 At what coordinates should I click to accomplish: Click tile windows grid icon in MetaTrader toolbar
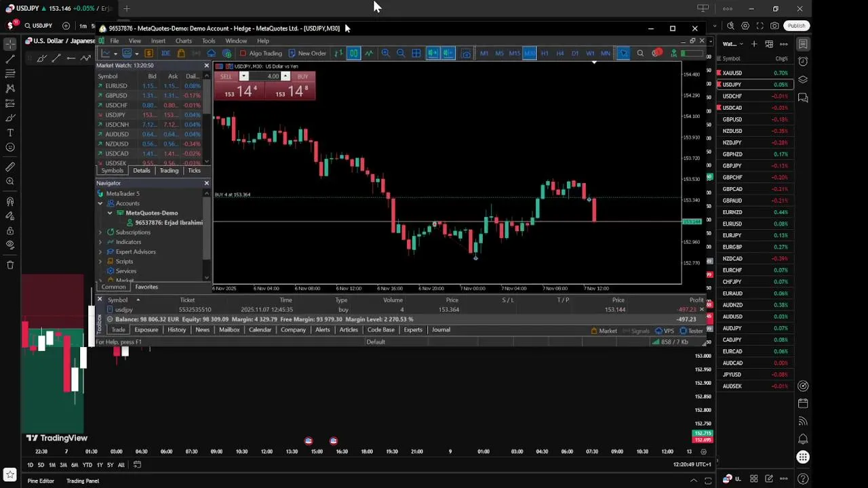coord(416,53)
